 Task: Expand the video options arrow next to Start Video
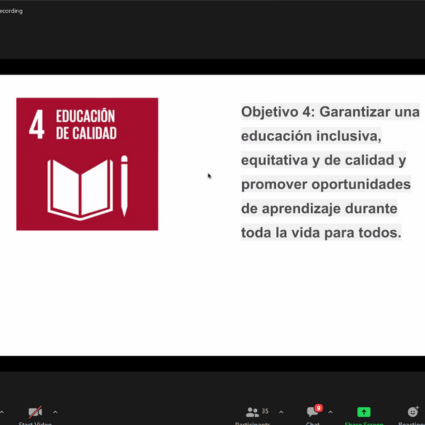tap(55, 412)
